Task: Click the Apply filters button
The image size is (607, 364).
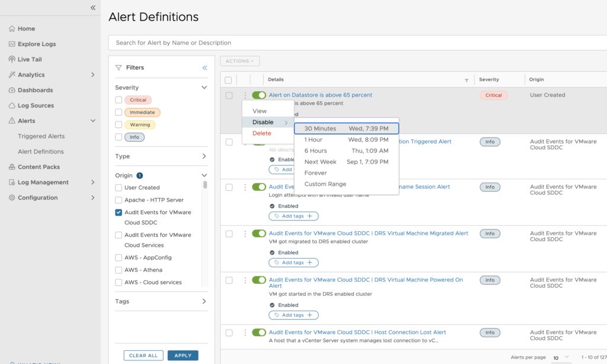Action: [x=183, y=356]
